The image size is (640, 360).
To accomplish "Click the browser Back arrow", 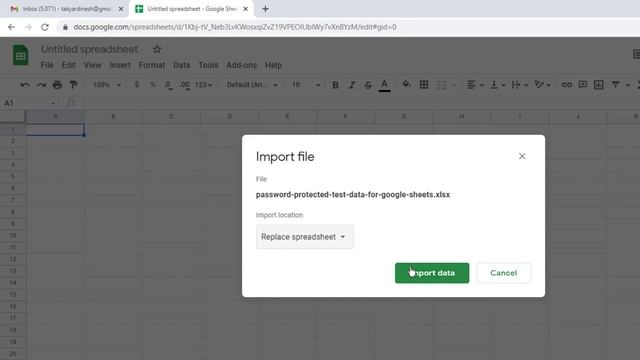I will click(11, 27).
